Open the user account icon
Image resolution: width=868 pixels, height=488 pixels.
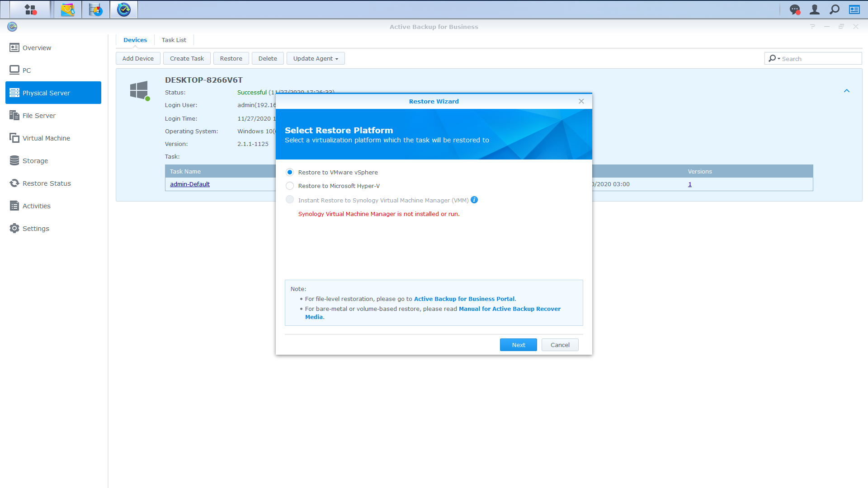(x=814, y=9)
